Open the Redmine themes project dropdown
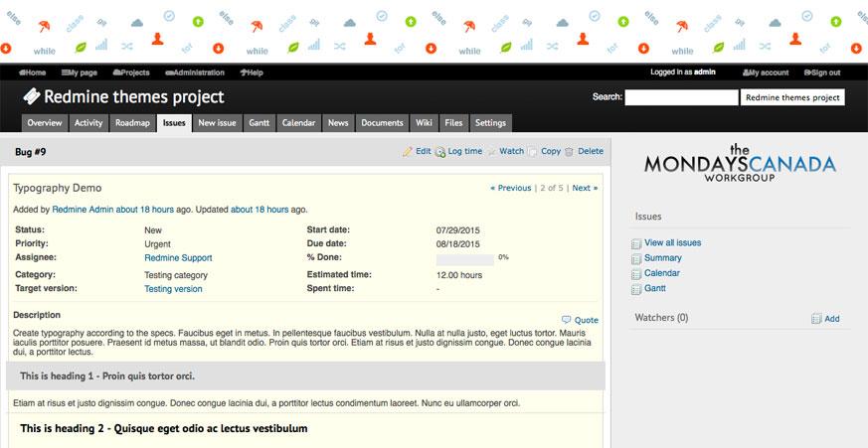 point(792,97)
